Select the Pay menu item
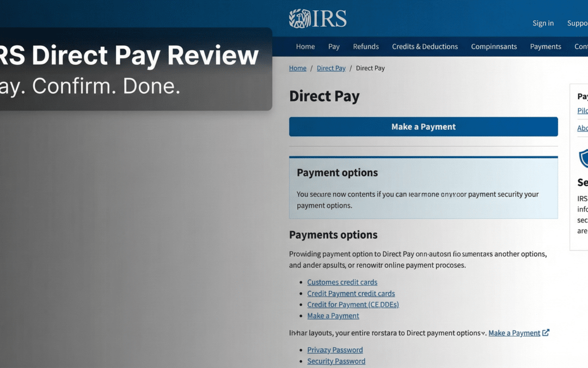Screen dimensions: 588x368 334,46
